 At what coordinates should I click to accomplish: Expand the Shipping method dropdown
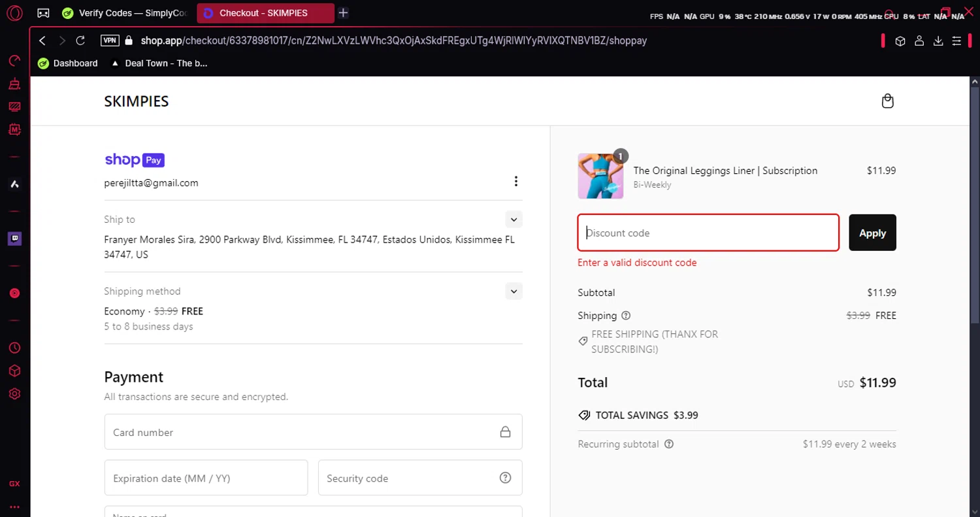click(x=514, y=292)
